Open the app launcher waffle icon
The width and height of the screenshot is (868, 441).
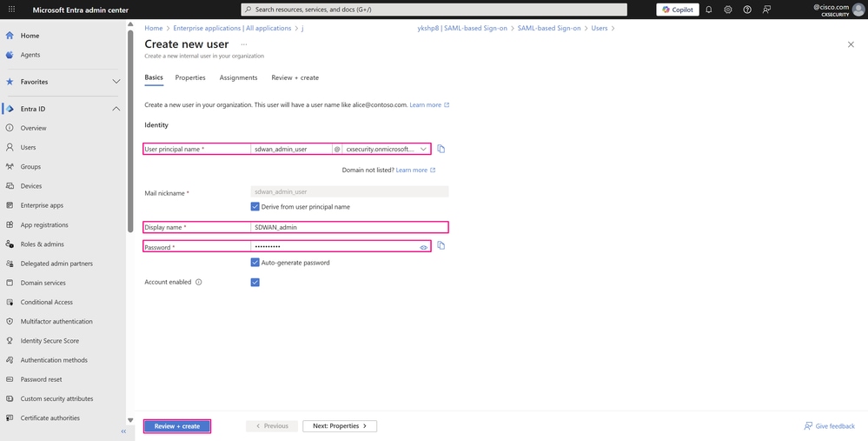(x=11, y=10)
